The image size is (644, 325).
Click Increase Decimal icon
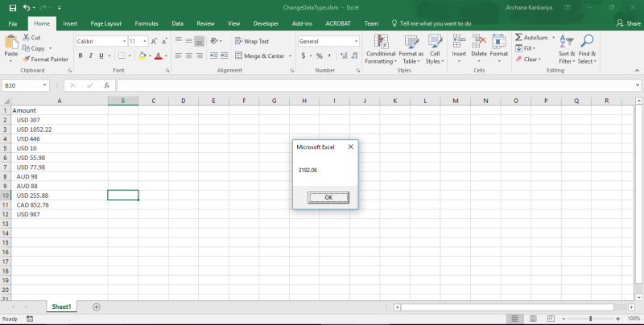click(344, 56)
